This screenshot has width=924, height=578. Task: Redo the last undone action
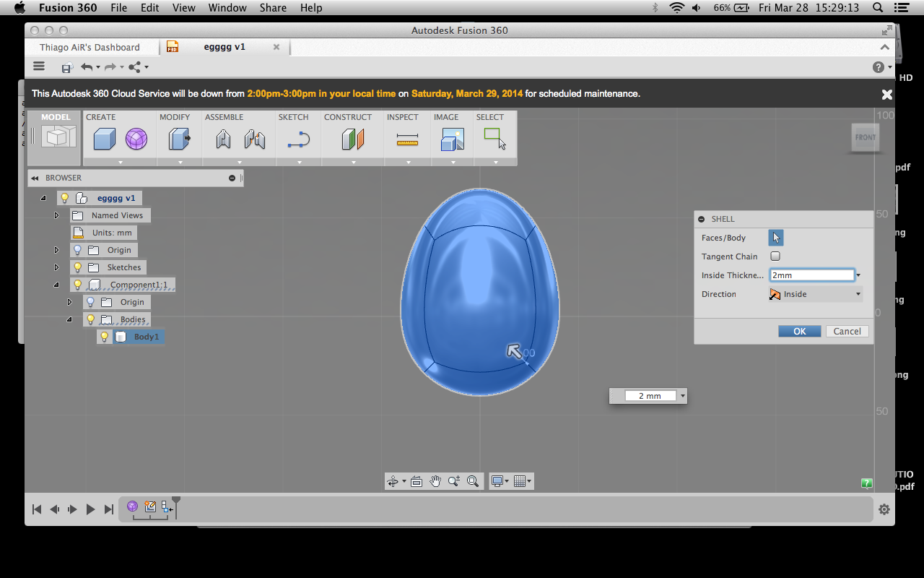[x=110, y=67]
